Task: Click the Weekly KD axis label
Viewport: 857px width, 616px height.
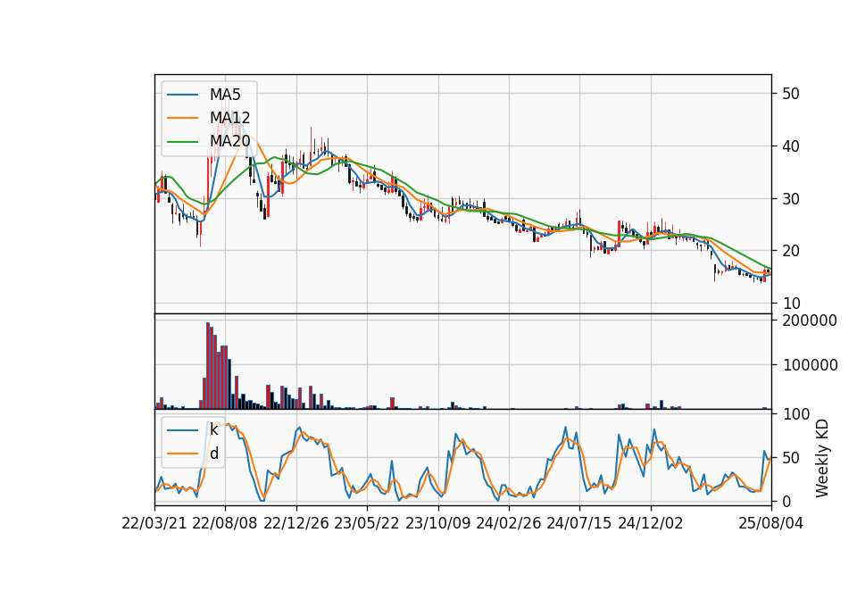Action: click(x=822, y=458)
